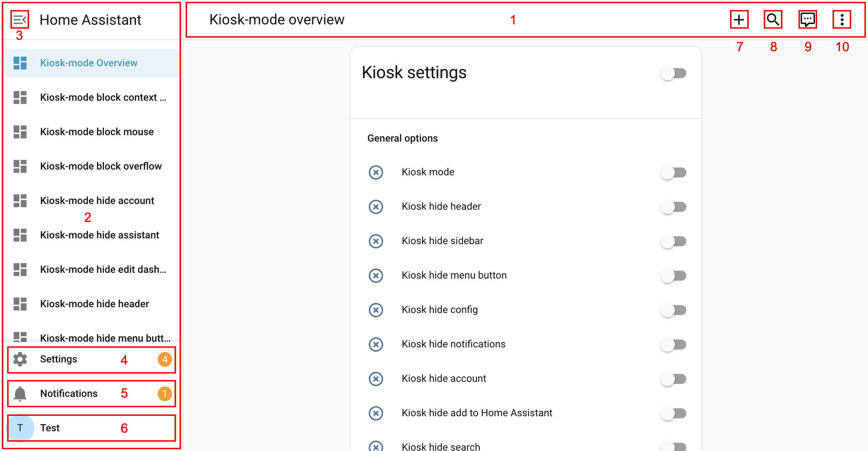
Task: Click the Settings gear icon
Action: click(x=20, y=359)
